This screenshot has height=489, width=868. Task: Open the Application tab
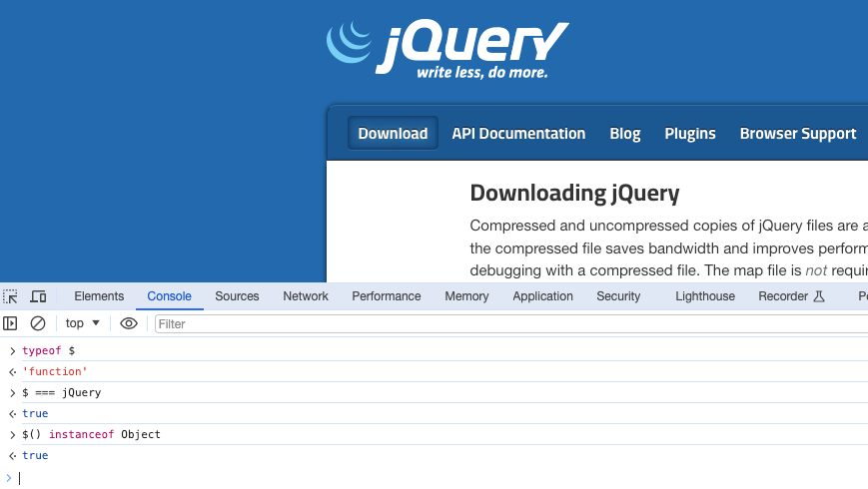(542, 296)
